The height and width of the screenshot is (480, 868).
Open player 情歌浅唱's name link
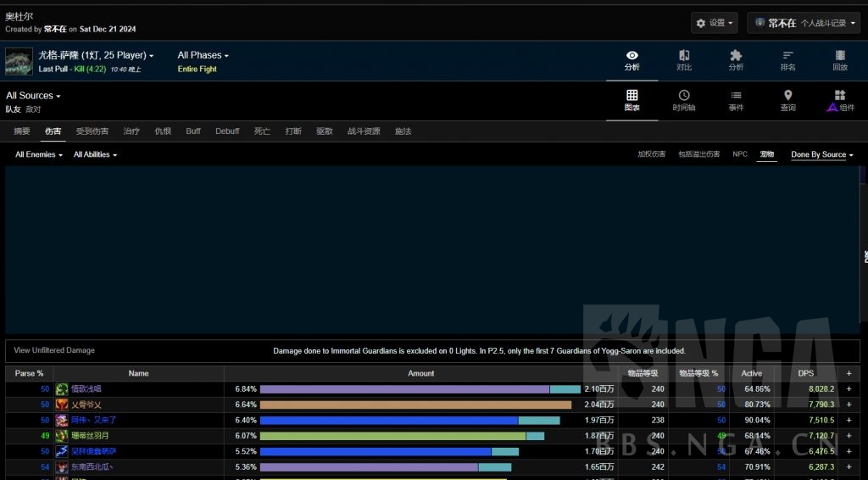(86, 389)
